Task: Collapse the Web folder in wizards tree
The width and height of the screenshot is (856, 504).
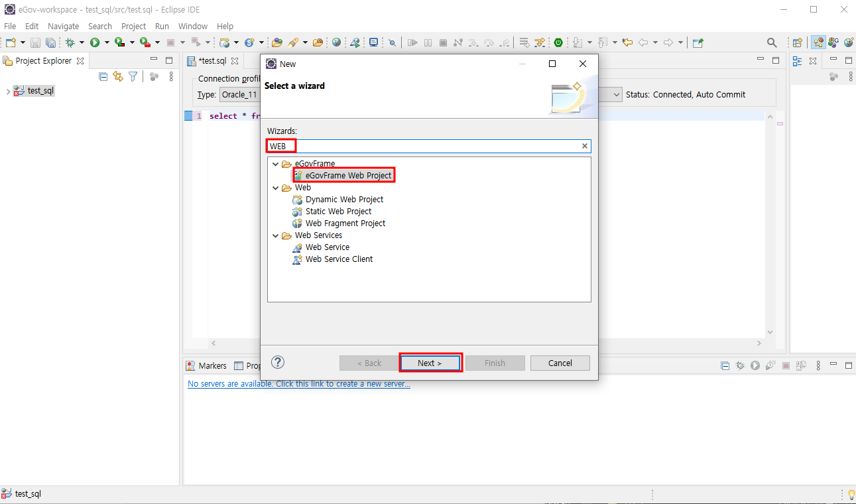Action: tap(276, 188)
